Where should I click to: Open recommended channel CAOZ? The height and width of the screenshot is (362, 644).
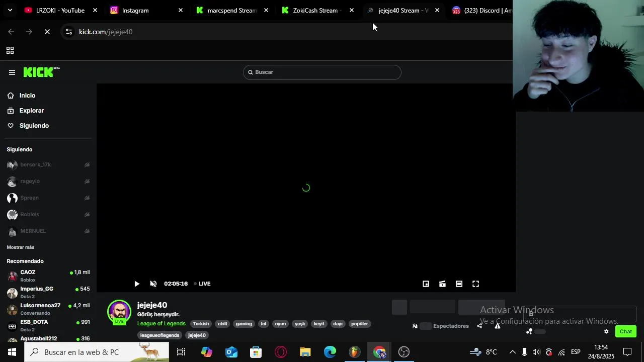pyautogui.click(x=48, y=276)
